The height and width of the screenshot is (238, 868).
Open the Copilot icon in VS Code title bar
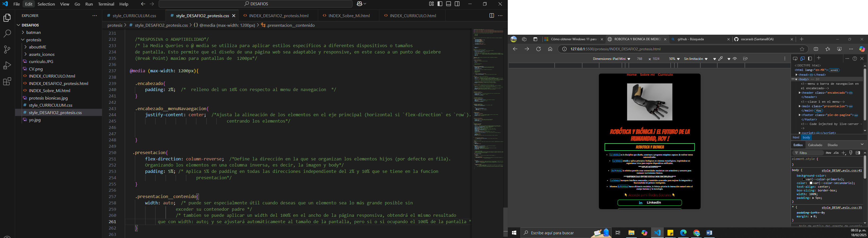coord(359,4)
